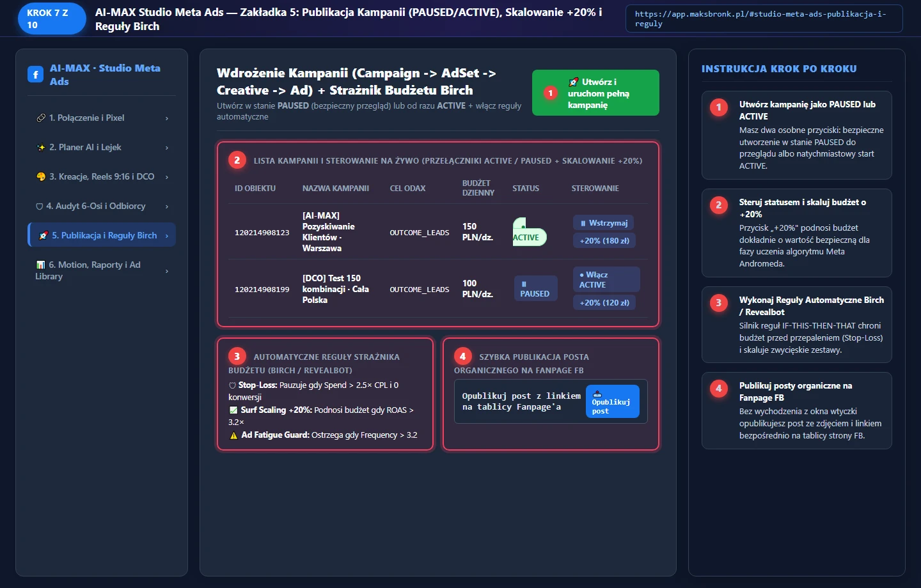This screenshot has width=921, height=588.
Task: Pause the Warszawa campaign with Wstrzymaj
Action: [603, 223]
